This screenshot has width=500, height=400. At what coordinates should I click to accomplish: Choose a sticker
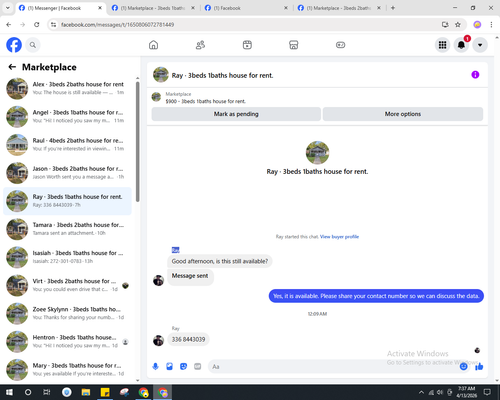pos(183,367)
